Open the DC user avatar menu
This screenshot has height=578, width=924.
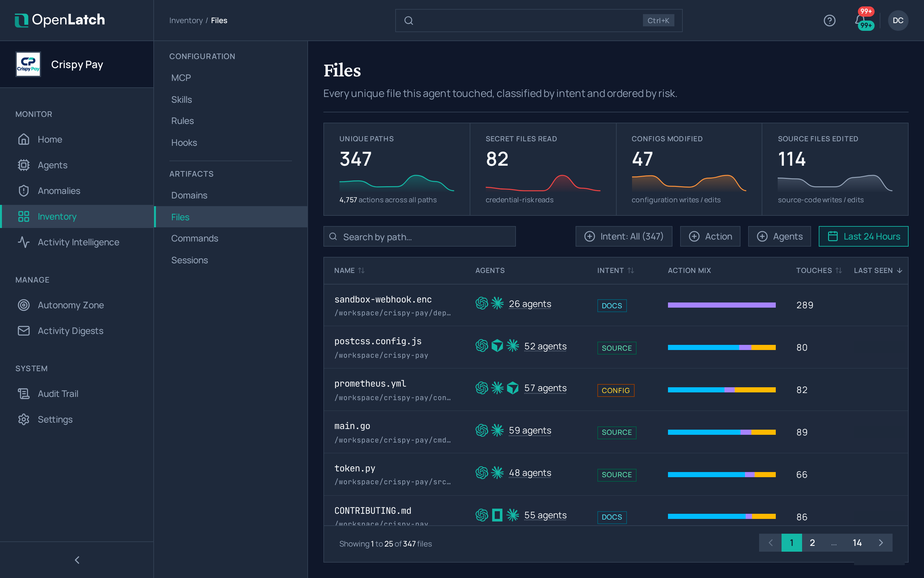[x=898, y=21]
